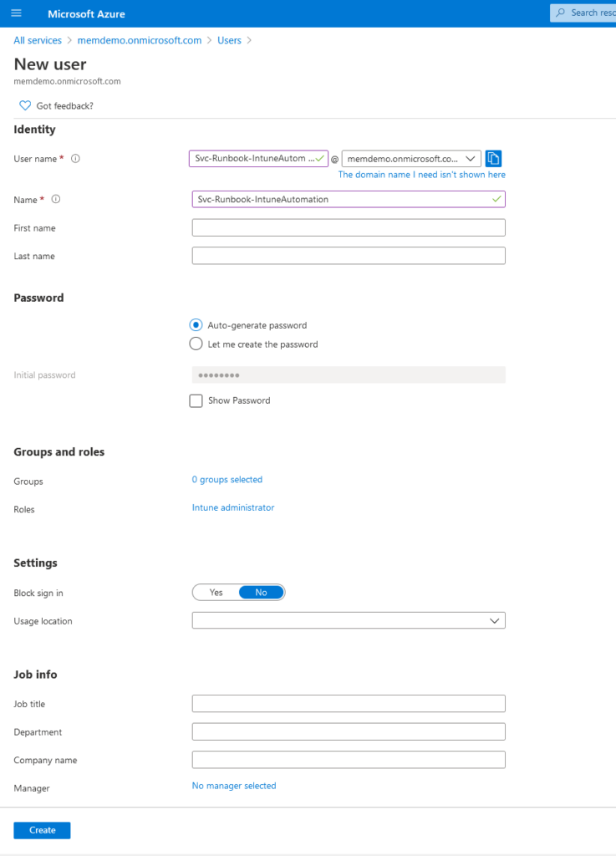Click No manager selected link
Screen dimensions: 616x856
pos(234,786)
